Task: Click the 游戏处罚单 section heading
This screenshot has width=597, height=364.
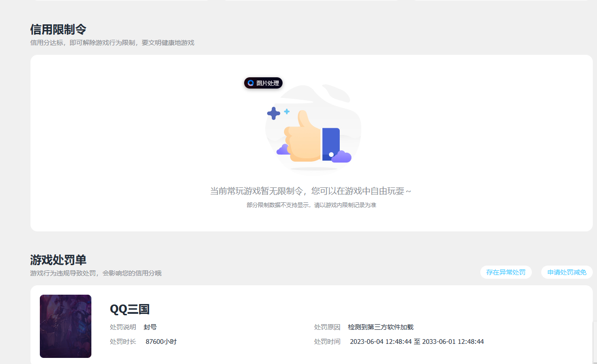Action: (x=58, y=260)
